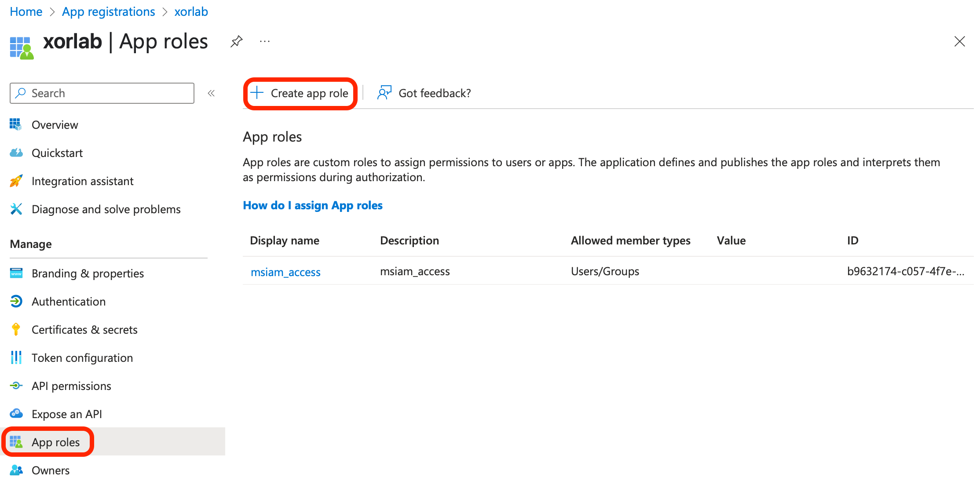Click Create app role button
980x488 pixels.
click(300, 93)
